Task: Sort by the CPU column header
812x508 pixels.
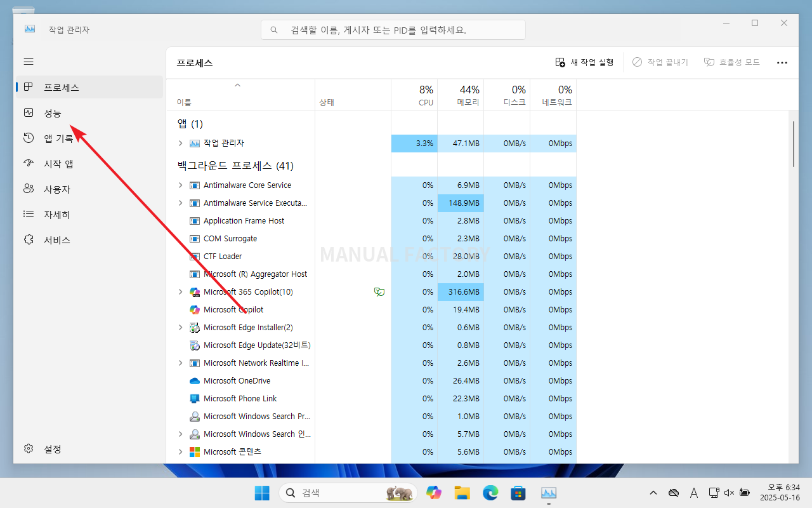Action: 414,95
